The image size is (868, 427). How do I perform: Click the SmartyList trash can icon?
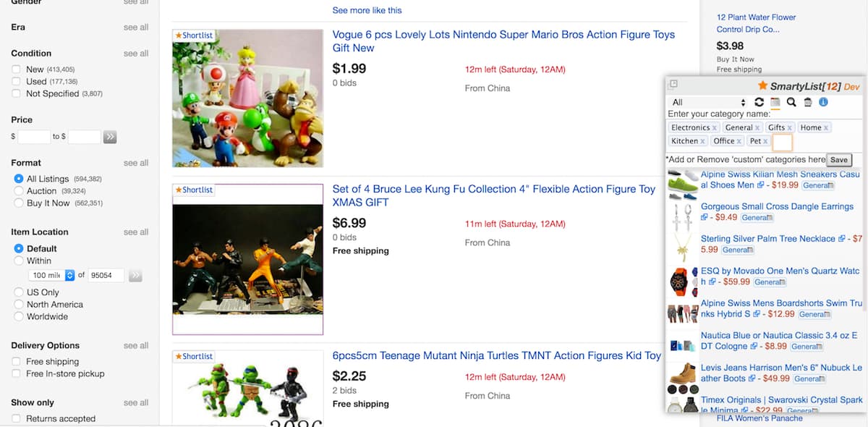pos(808,102)
